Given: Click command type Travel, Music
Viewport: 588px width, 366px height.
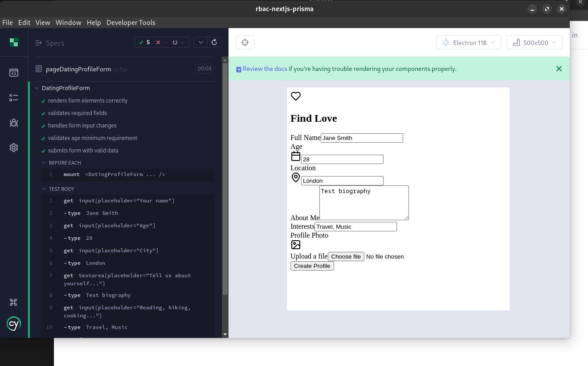Looking at the screenshot, I should [128, 327].
